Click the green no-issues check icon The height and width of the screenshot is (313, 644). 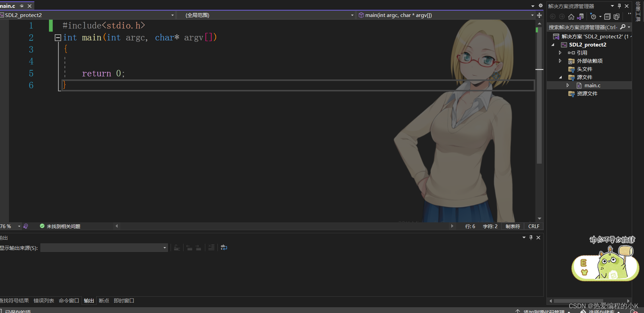click(42, 226)
